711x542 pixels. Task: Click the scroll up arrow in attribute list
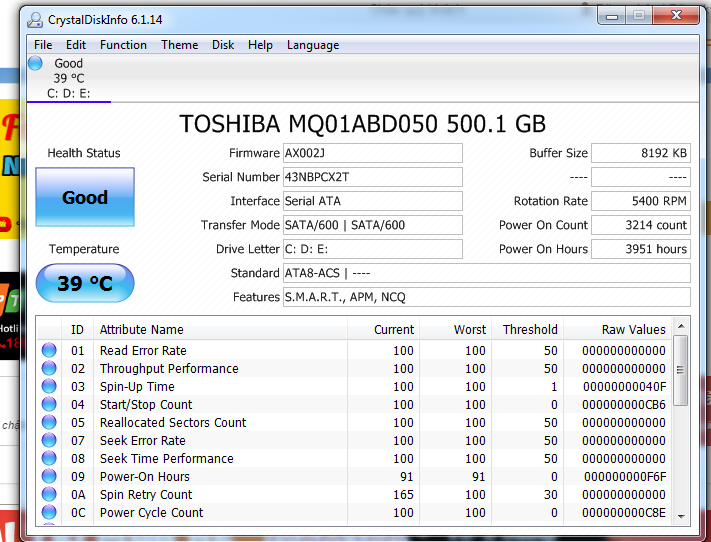tap(681, 328)
